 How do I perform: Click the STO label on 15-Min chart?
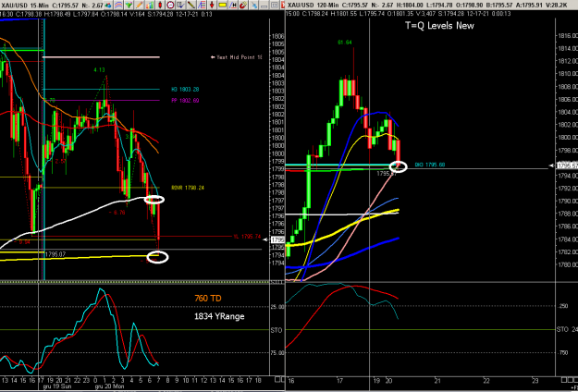point(278,330)
